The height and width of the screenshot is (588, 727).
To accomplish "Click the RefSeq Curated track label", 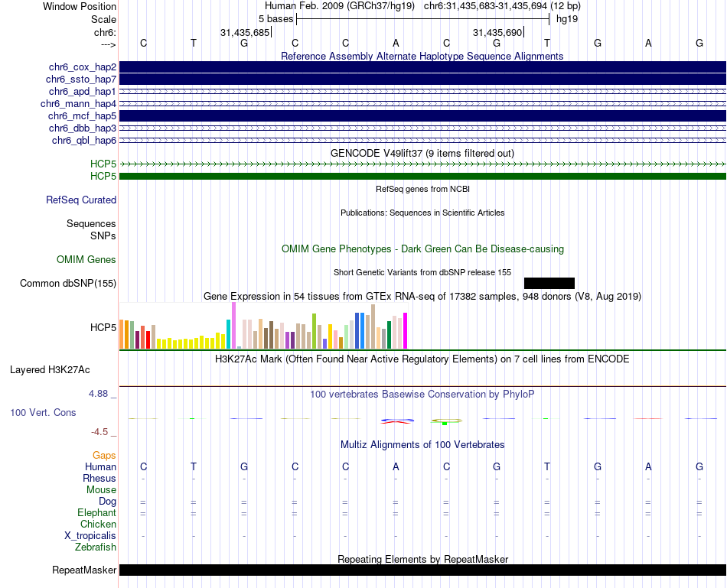I will (x=81, y=200).
